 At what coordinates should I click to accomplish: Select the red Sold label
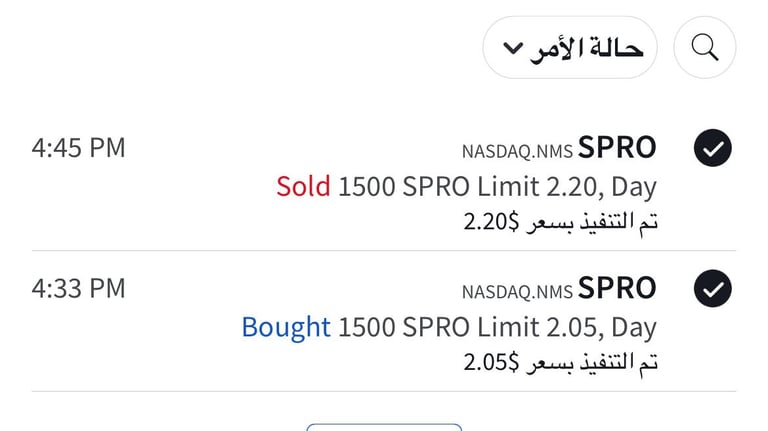click(x=303, y=187)
